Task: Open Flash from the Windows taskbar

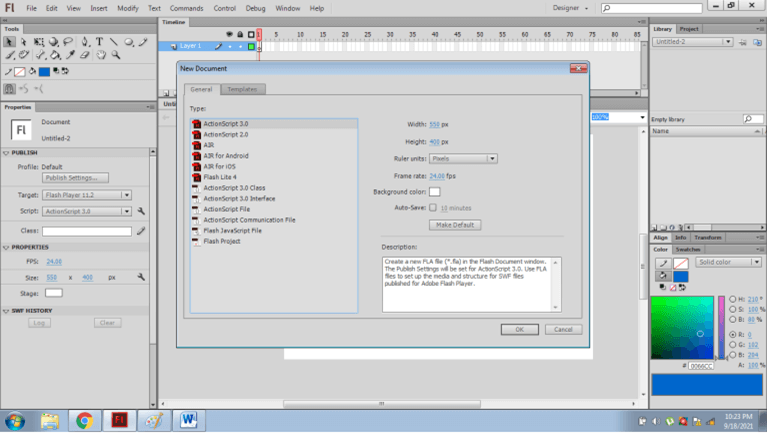Action: coord(119,420)
